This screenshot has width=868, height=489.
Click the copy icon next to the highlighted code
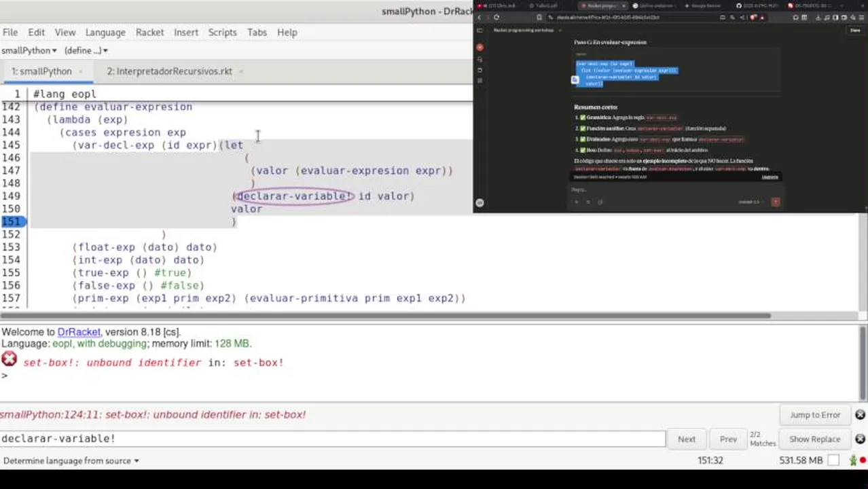click(575, 79)
